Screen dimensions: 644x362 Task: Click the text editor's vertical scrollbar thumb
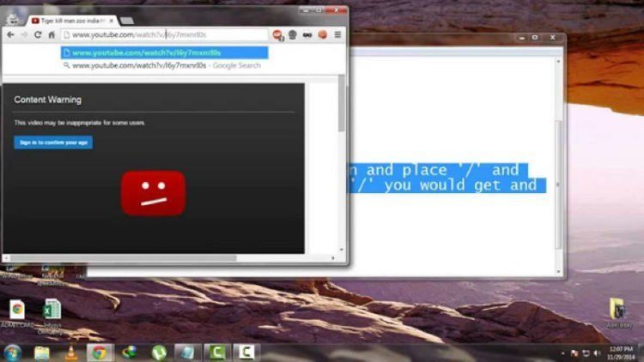click(x=558, y=184)
